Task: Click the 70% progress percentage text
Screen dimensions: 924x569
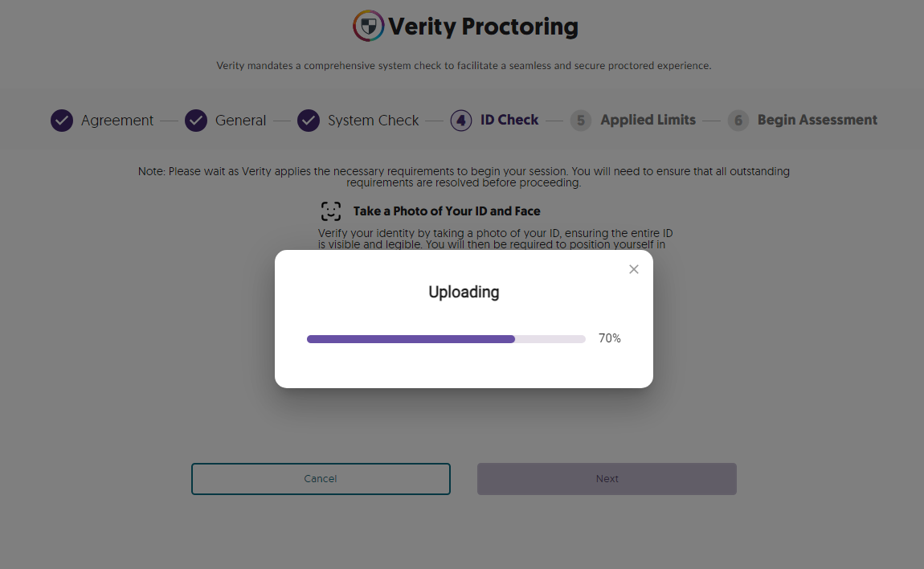Action: (610, 339)
